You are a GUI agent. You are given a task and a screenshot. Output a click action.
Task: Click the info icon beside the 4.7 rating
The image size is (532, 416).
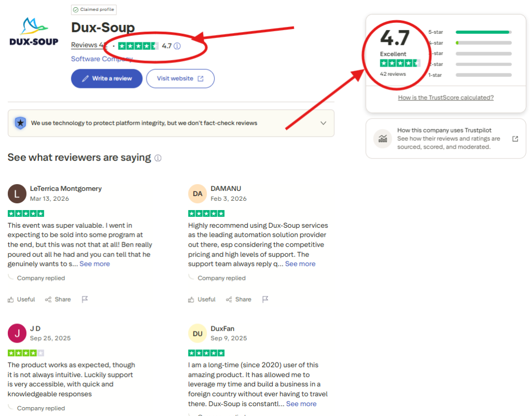click(177, 46)
